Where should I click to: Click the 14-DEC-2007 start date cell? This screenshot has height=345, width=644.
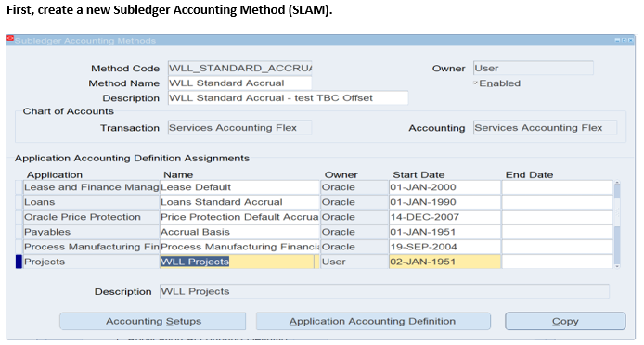[x=444, y=217]
